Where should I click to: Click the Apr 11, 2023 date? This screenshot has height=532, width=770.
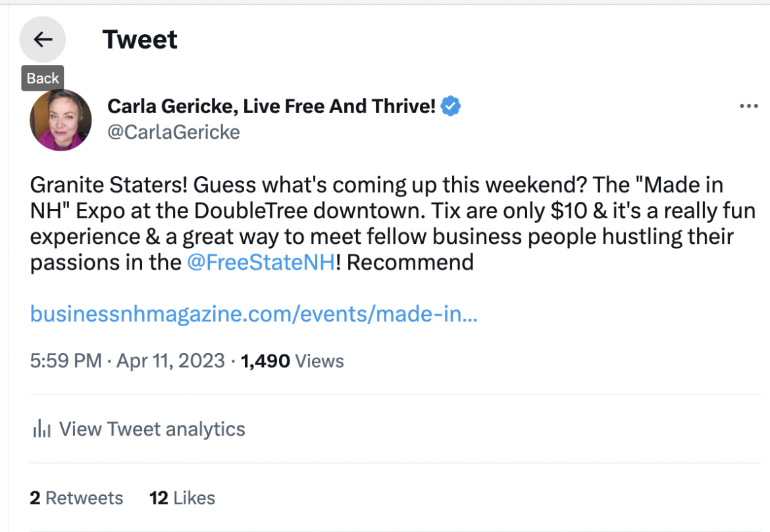[x=170, y=361]
